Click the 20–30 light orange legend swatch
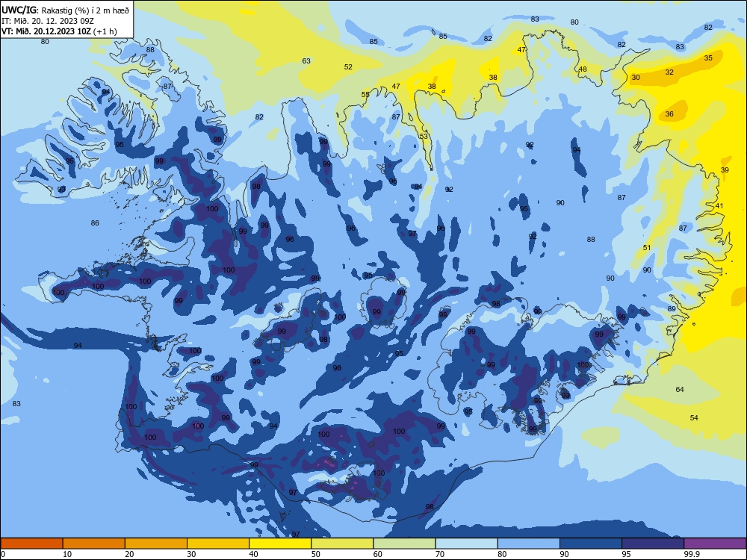 click(156, 544)
